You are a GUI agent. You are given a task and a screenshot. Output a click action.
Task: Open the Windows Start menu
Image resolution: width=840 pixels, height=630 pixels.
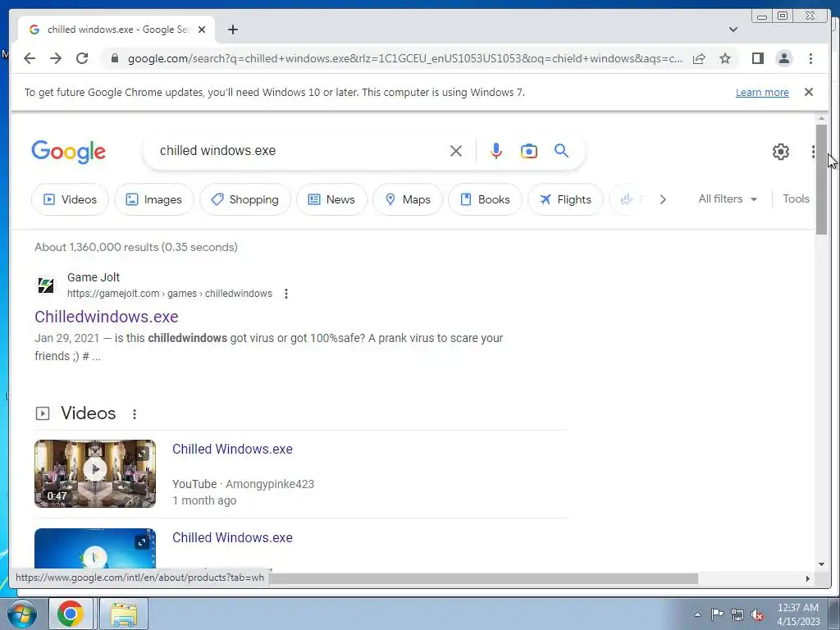point(22,614)
